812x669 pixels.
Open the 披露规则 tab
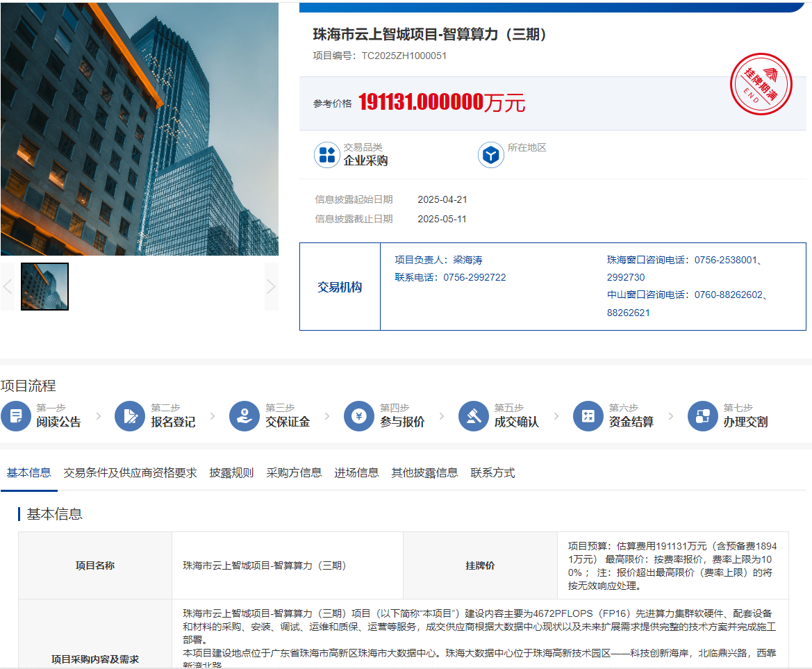231,473
